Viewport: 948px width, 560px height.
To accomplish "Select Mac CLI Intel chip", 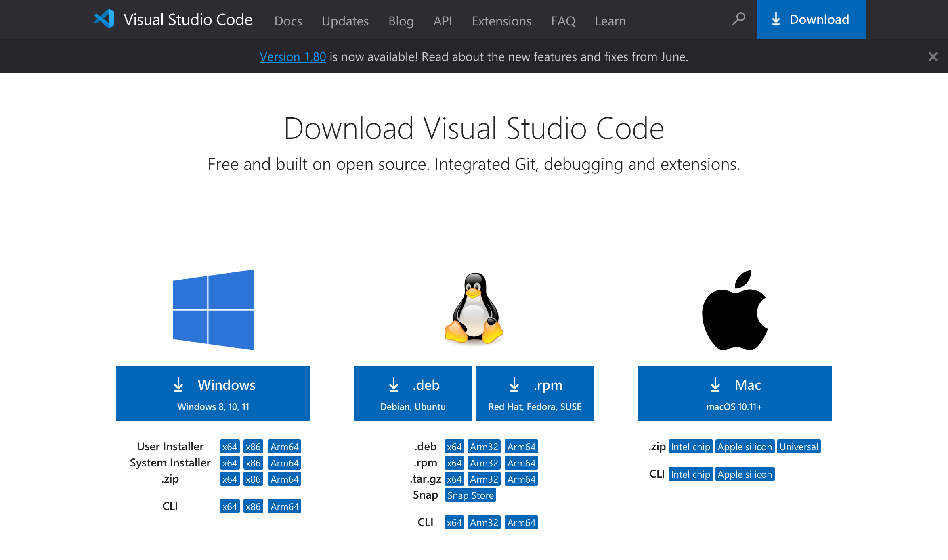I will coord(690,474).
